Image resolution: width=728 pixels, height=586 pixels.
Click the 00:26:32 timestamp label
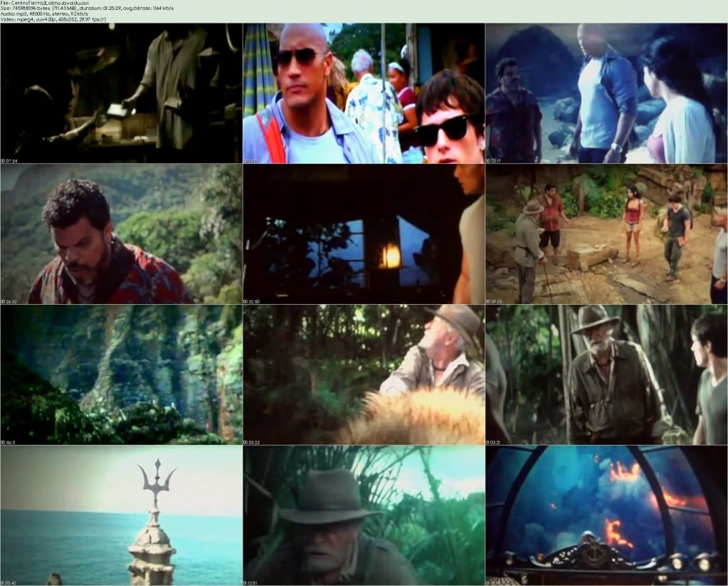point(9,302)
